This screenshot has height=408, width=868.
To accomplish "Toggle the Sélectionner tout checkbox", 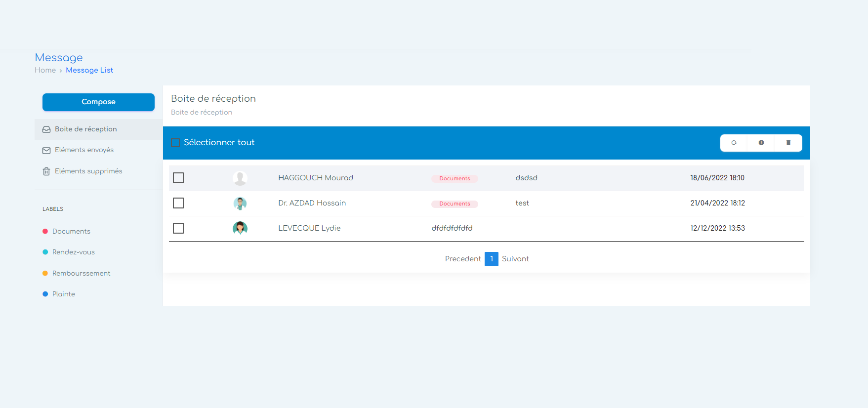I will [175, 143].
